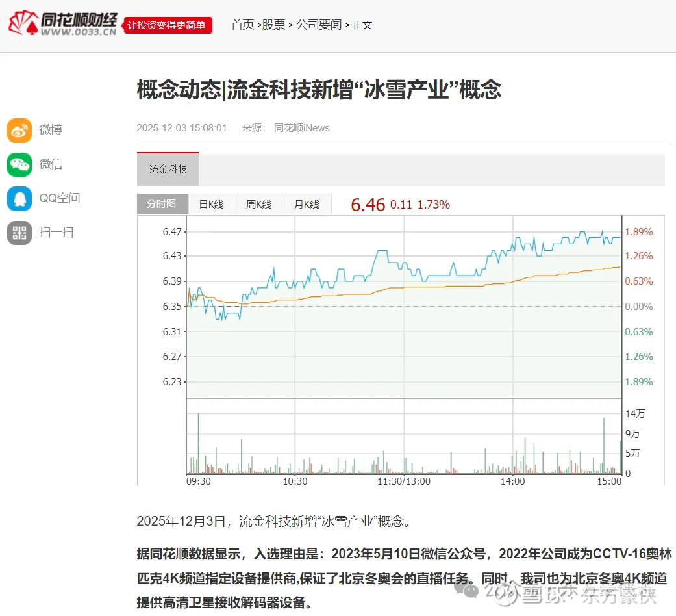Click the current price 6.46

click(x=368, y=205)
